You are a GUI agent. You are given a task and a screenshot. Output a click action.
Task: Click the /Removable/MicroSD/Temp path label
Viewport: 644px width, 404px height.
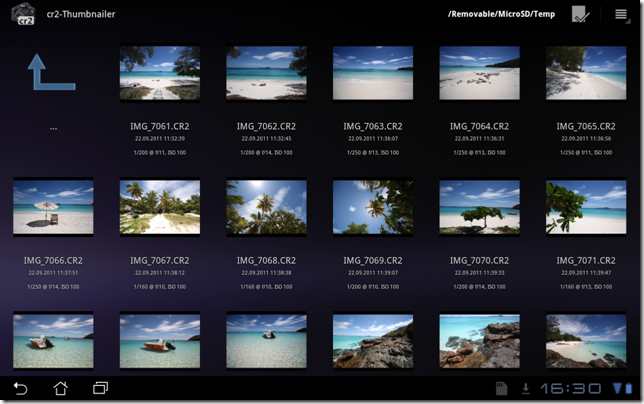(x=501, y=14)
